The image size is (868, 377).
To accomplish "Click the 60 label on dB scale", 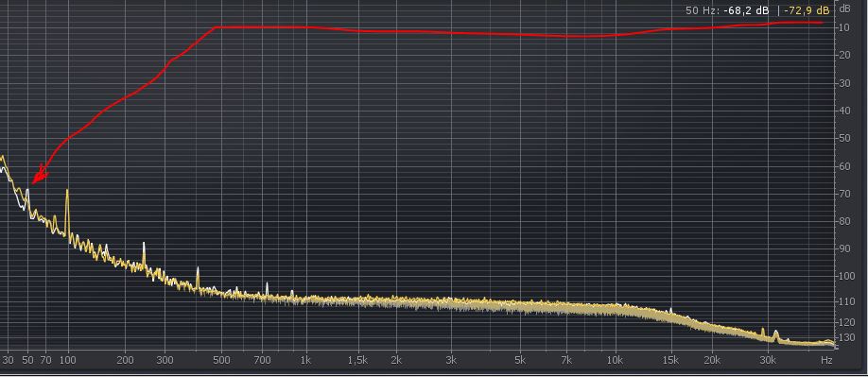I will click(844, 166).
